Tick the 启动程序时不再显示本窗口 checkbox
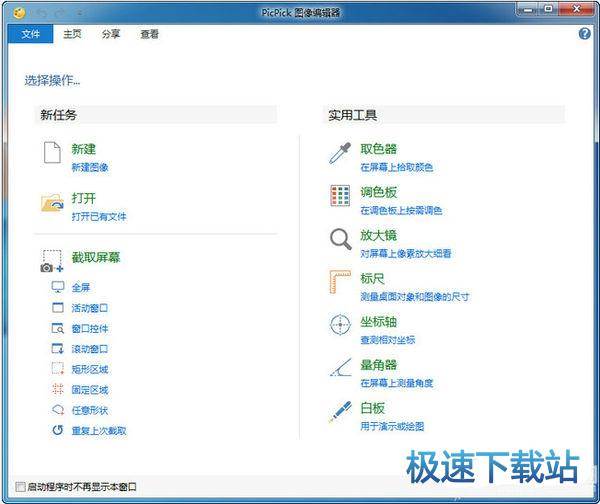Screen dimensions: 600x504 tap(20, 487)
